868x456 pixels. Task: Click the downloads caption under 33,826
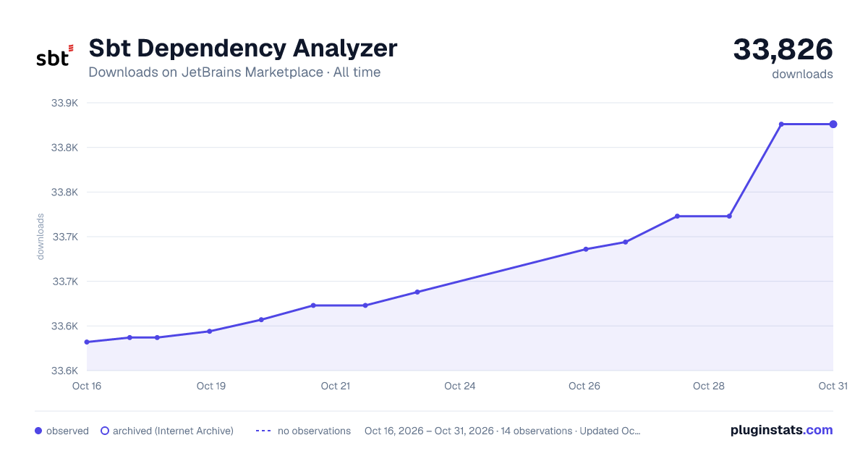point(802,74)
